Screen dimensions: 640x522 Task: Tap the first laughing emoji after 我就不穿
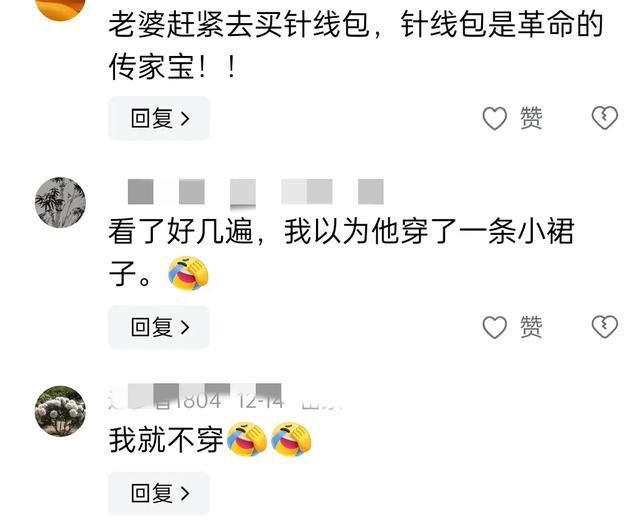tap(247, 439)
